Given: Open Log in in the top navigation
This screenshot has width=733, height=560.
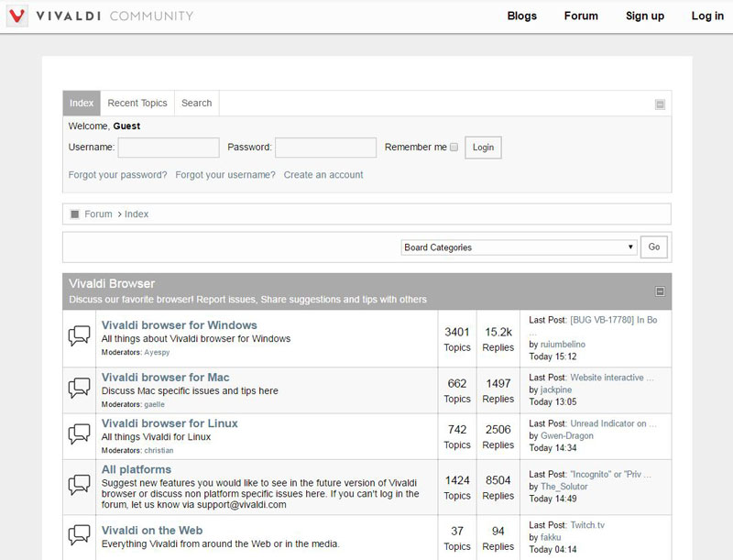Looking at the screenshot, I should click(x=707, y=16).
